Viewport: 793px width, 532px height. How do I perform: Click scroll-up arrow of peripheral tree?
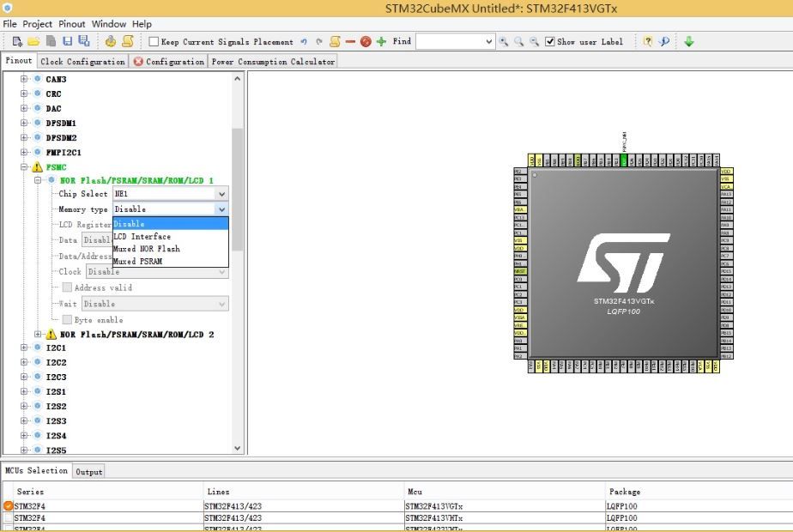pos(238,78)
